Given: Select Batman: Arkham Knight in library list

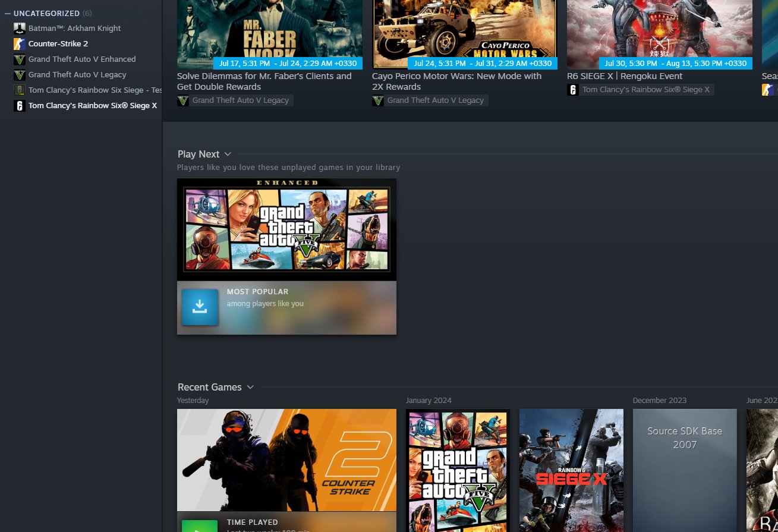Looking at the screenshot, I should pos(74,28).
